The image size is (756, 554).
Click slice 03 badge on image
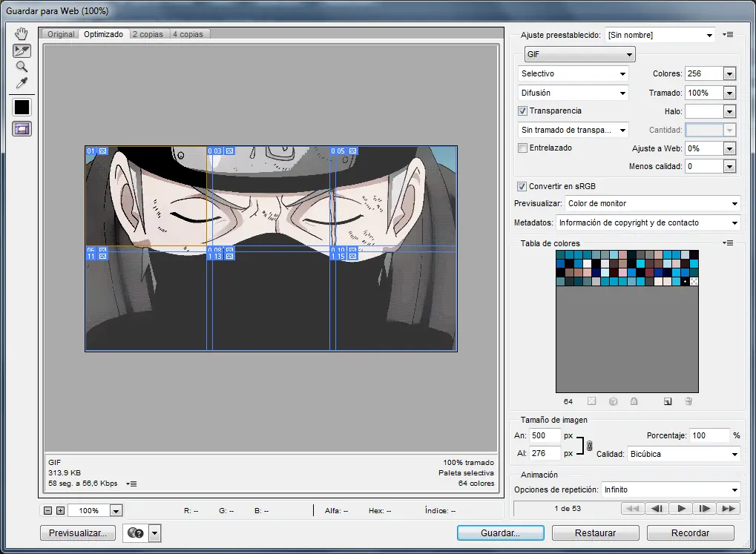point(221,151)
